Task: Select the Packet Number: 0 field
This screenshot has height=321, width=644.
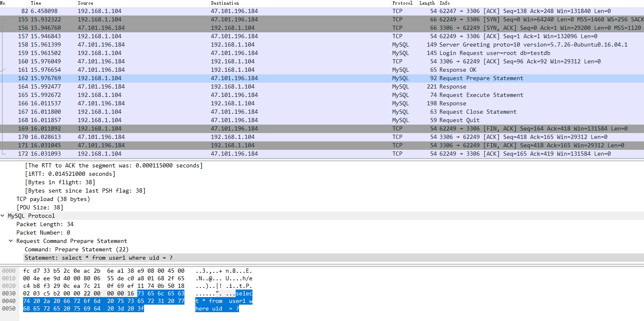Action: (x=43, y=232)
